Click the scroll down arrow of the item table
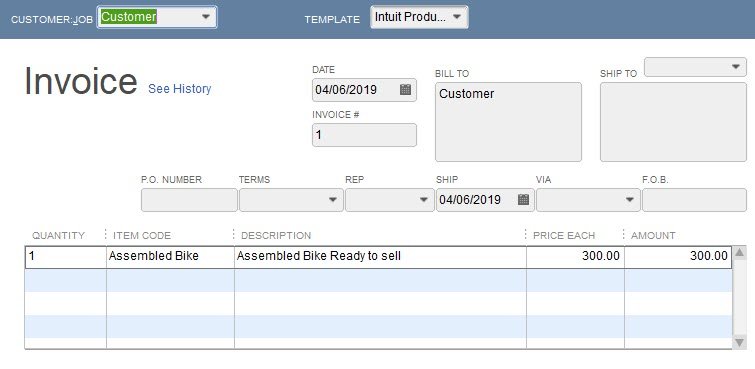Screen dimensions: 755x369 pos(739,342)
